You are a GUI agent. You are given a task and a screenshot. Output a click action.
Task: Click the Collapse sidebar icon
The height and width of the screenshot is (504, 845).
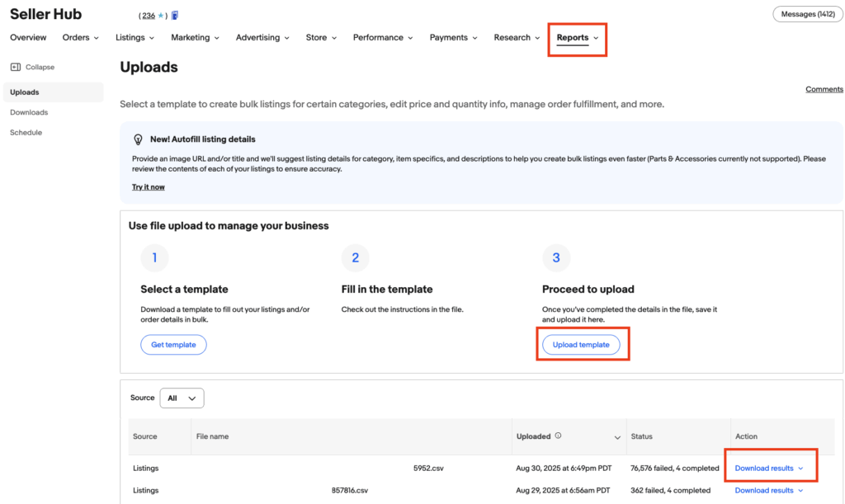point(16,67)
